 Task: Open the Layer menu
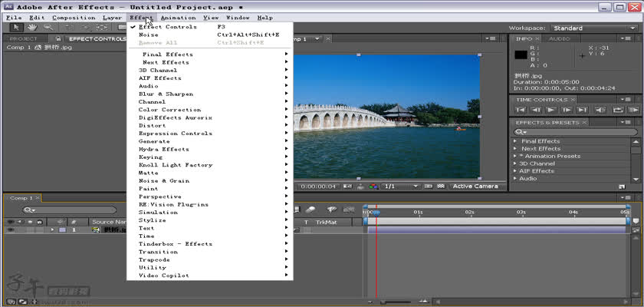[112, 18]
